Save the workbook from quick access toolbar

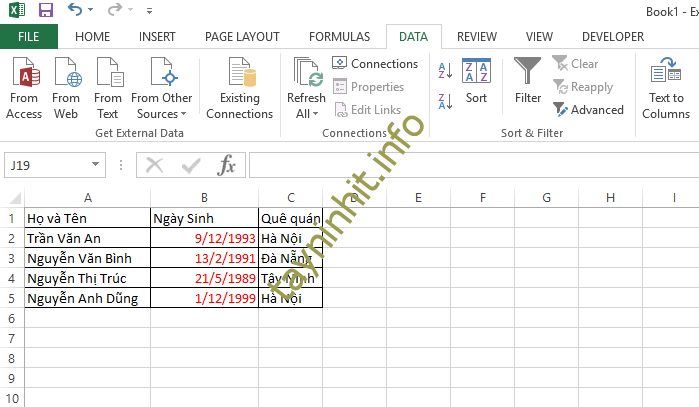click(45, 11)
